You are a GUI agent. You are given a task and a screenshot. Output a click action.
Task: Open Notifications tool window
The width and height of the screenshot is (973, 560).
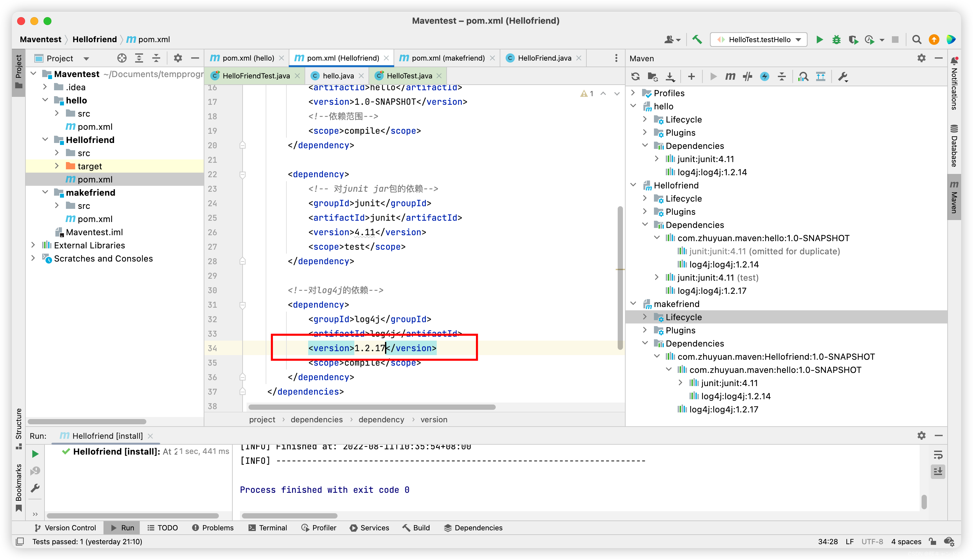coord(954,83)
